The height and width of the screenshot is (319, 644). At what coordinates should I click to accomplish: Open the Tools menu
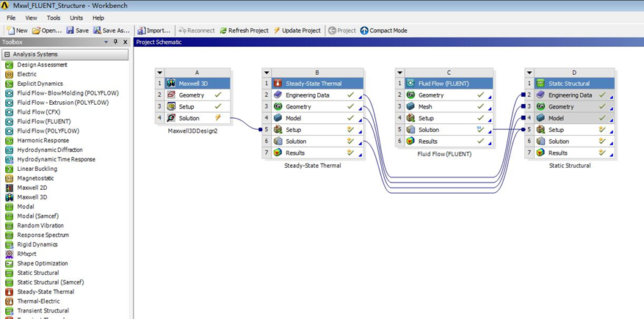coord(54,18)
